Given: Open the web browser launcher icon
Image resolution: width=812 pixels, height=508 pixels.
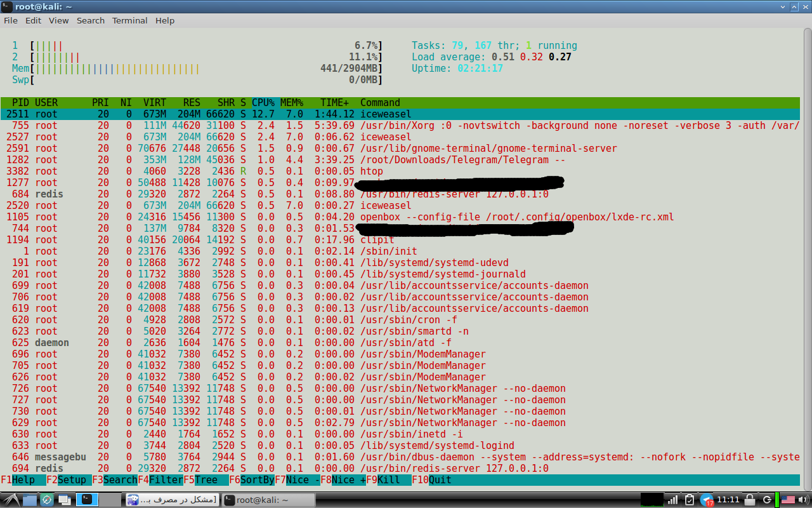Looking at the screenshot, I should click(x=47, y=500).
